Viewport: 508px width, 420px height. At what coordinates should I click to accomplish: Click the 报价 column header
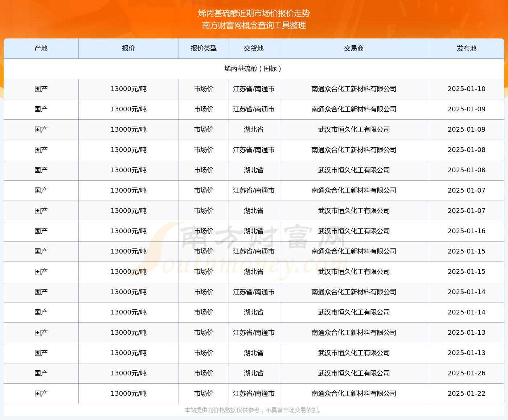point(128,48)
